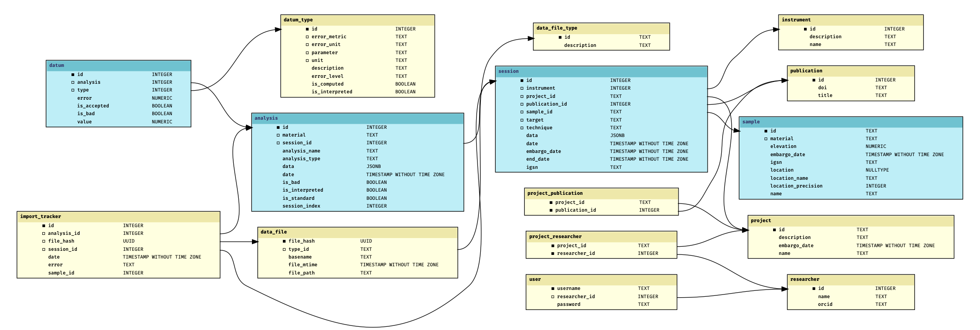The image size is (980, 330).
Task: Select the 'researcher' table title
Action: pyautogui.click(x=805, y=279)
